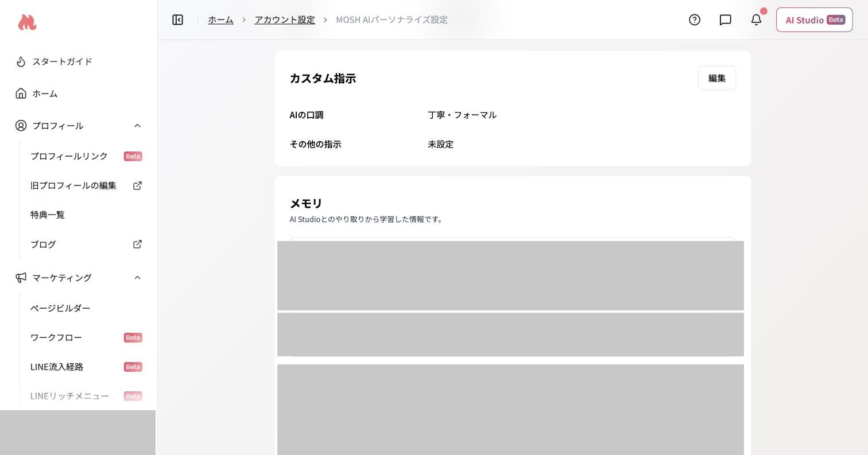Collapse the プロフィール section chevron
Viewport: 868px width, 455px height.
pyautogui.click(x=138, y=126)
